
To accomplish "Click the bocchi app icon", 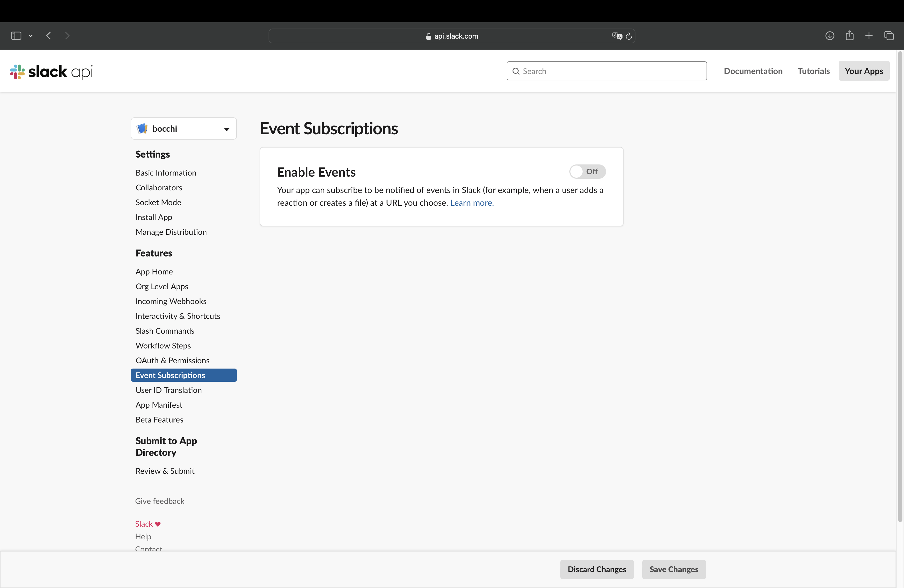I will [142, 128].
